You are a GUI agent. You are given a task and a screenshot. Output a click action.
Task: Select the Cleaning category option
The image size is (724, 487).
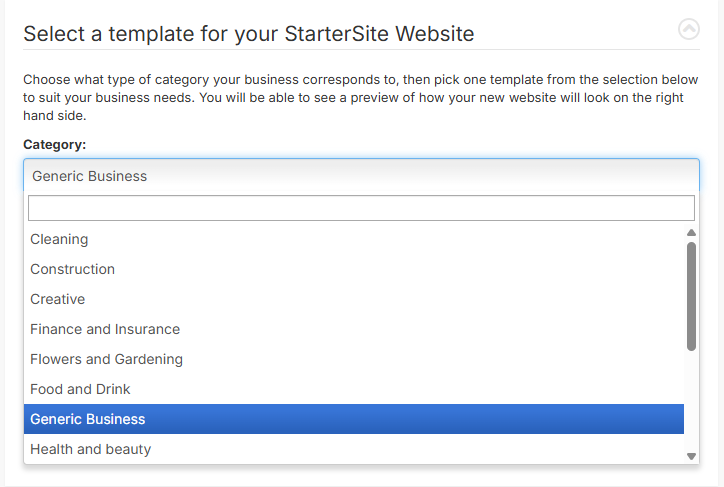click(354, 239)
